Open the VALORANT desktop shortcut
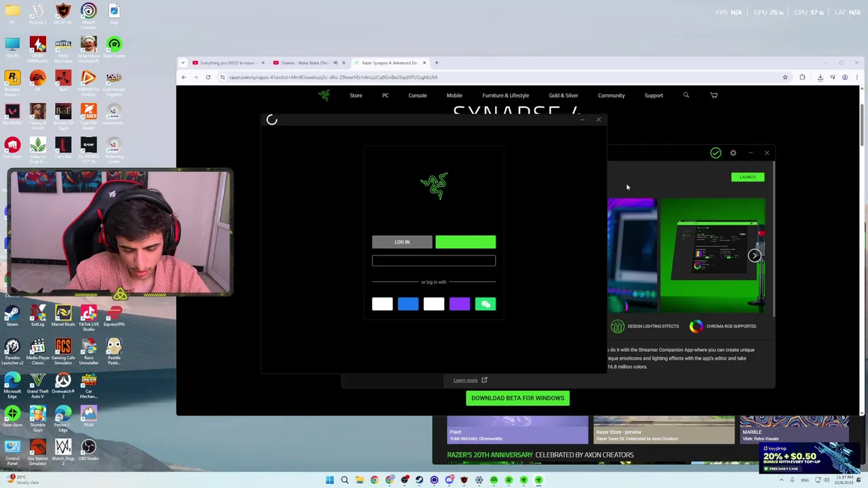The image size is (868, 488). tap(12, 114)
